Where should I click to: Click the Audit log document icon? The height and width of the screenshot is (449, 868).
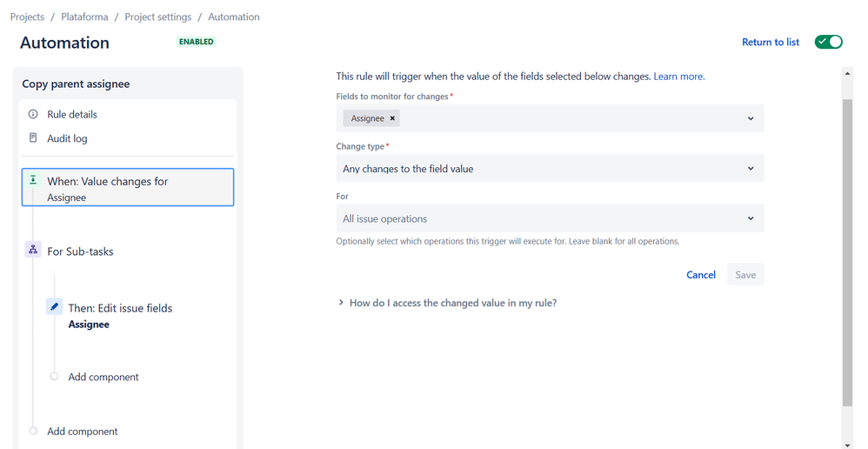[33, 137]
